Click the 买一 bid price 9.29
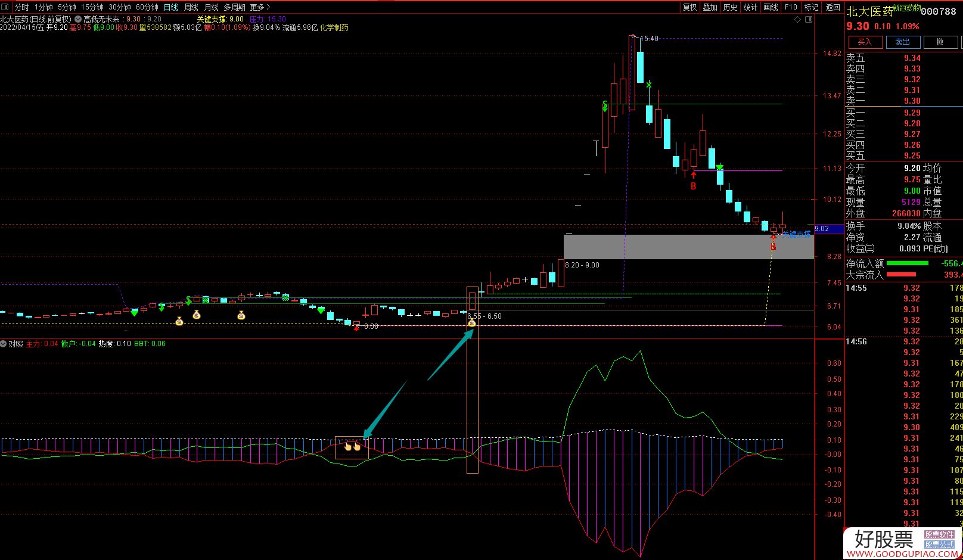Screen dimensions: 963x560 point(912,113)
